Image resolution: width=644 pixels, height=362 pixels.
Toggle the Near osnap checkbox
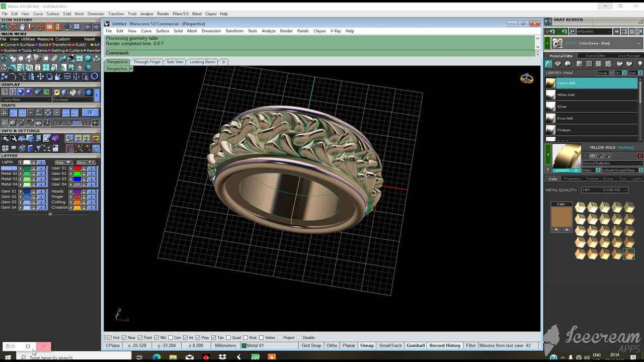pos(124,338)
